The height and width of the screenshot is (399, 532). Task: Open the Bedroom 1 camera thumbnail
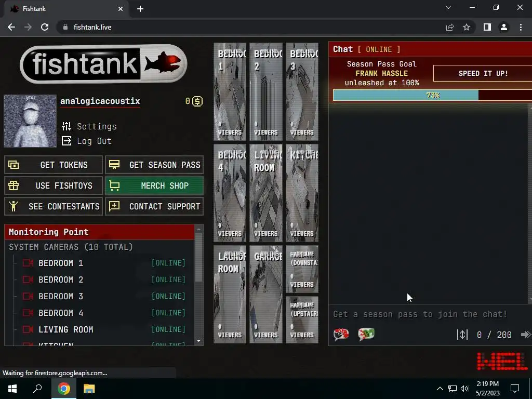pyautogui.click(x=230, y=91)
